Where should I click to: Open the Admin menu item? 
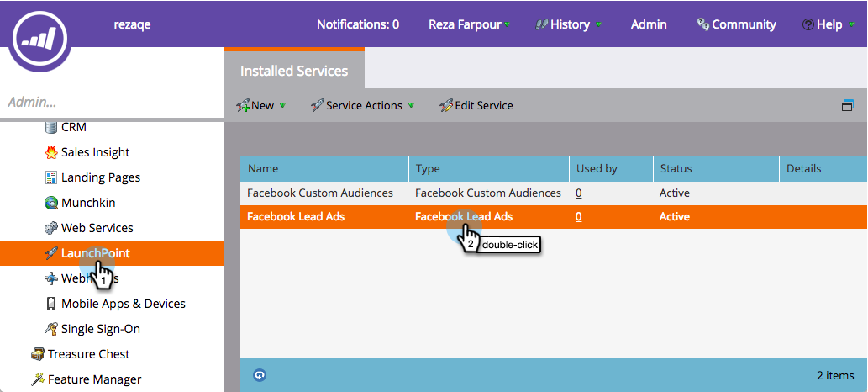point(649,24)
